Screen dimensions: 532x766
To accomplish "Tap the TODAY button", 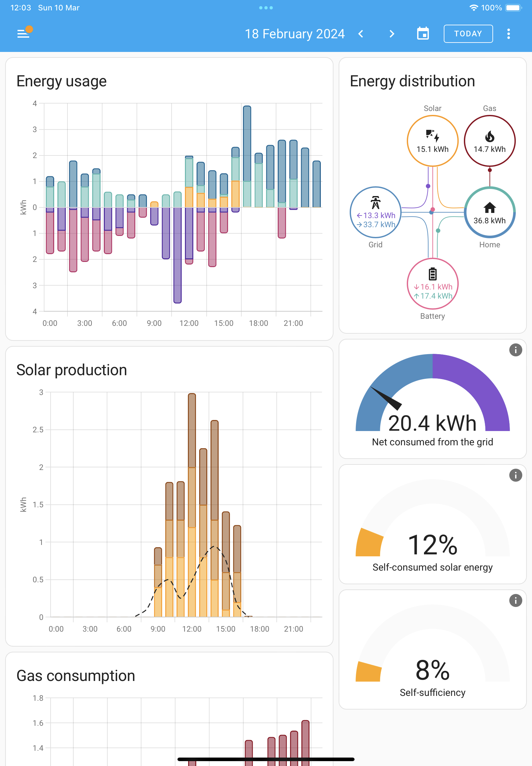I will tap(468, 34).
